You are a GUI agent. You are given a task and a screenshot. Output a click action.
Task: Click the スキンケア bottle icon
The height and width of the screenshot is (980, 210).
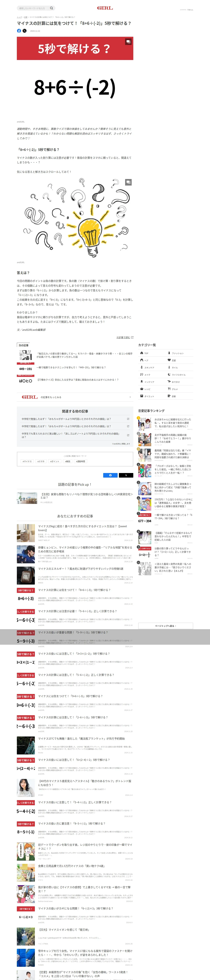tap(141, 367)
